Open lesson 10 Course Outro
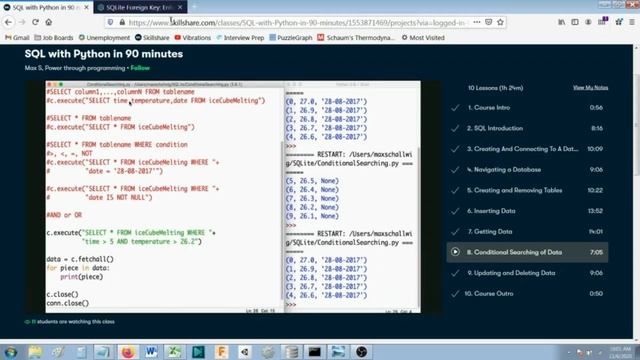 click(527, 293)
